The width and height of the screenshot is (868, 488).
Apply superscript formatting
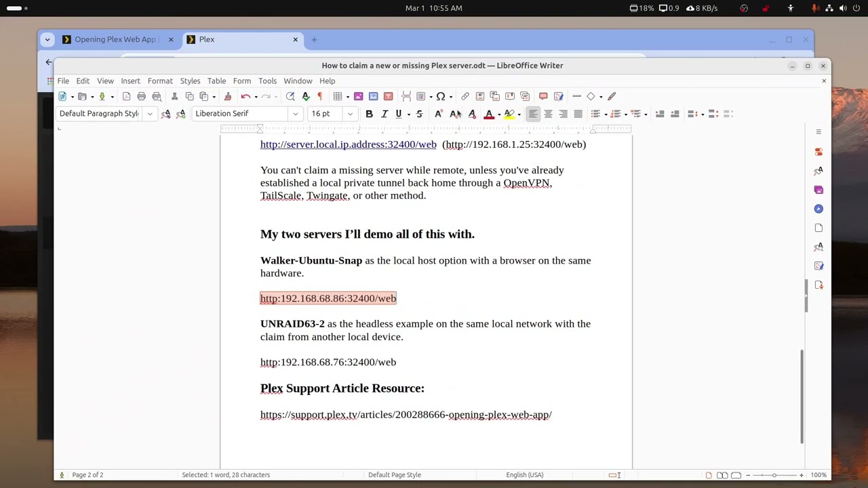point(438,114)
